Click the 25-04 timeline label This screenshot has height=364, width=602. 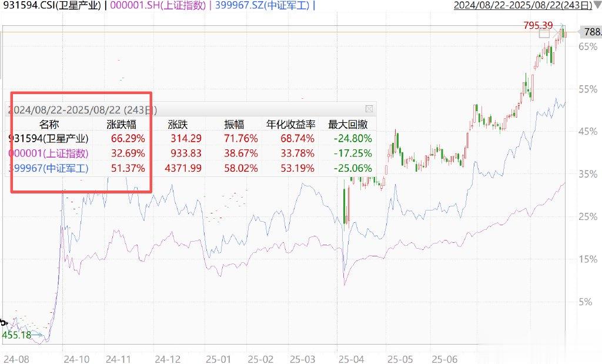tap(351, 359)
